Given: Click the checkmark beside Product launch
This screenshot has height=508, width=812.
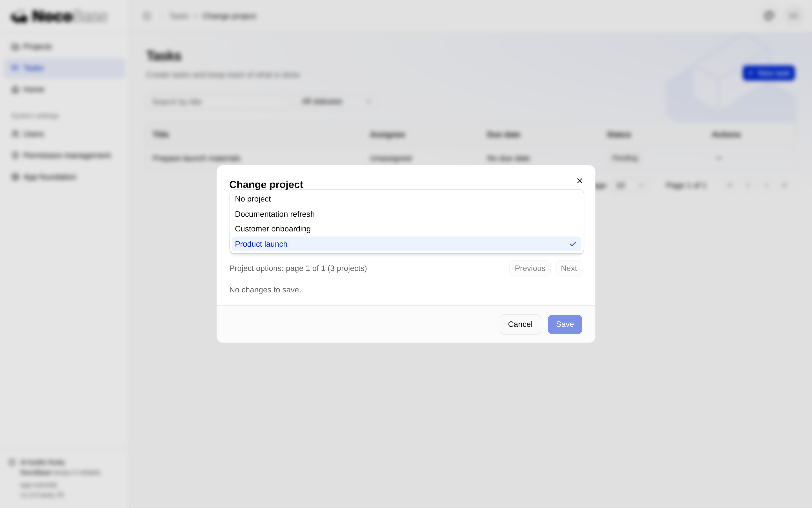Looking at the screenshot, I should [573, 244].
